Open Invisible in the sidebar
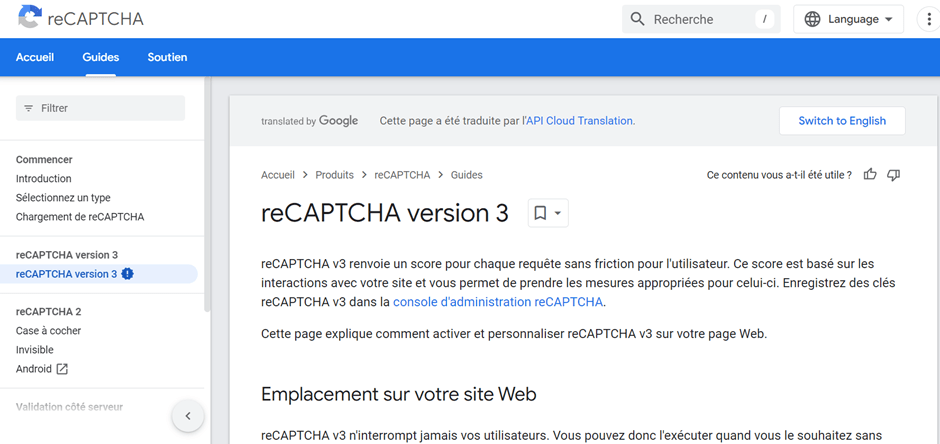940x444 pixels. [x=34, y=350]
